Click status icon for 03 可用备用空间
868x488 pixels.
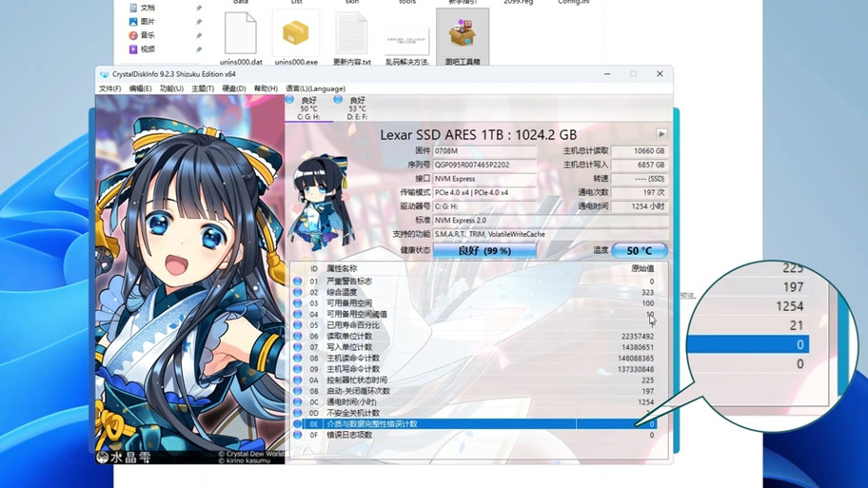point(297,303)
